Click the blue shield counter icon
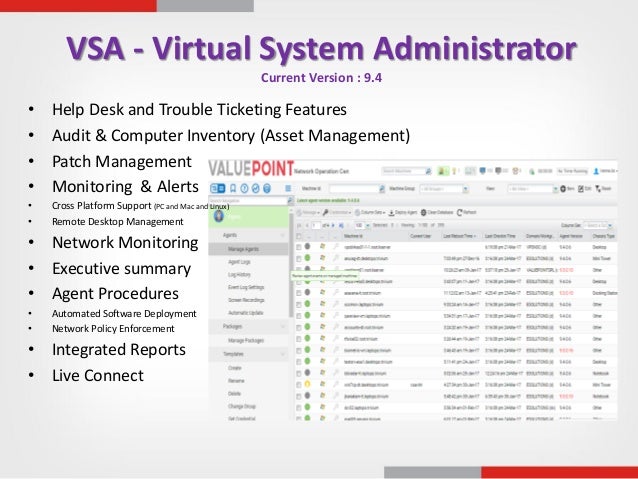Image resolution: width=638 pixels, height=479 pixels. click(x=483, y=171)
